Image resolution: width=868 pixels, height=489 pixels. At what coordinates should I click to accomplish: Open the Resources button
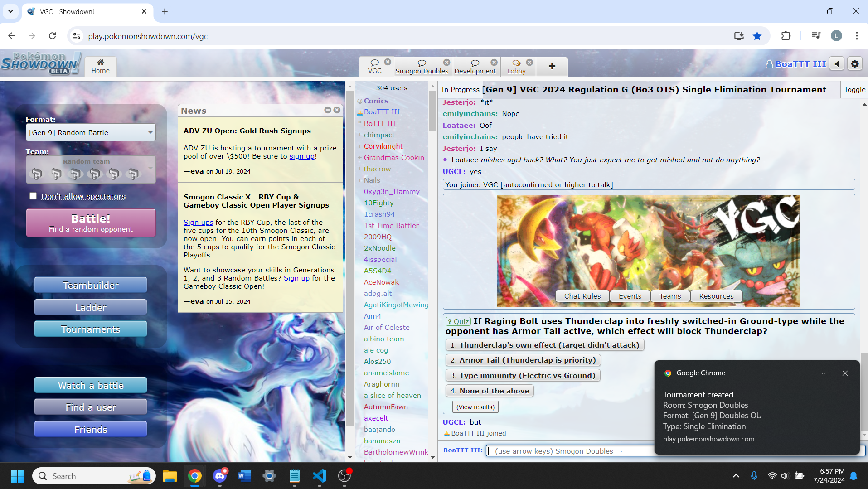pyautogui.click(x=716, y=296)
